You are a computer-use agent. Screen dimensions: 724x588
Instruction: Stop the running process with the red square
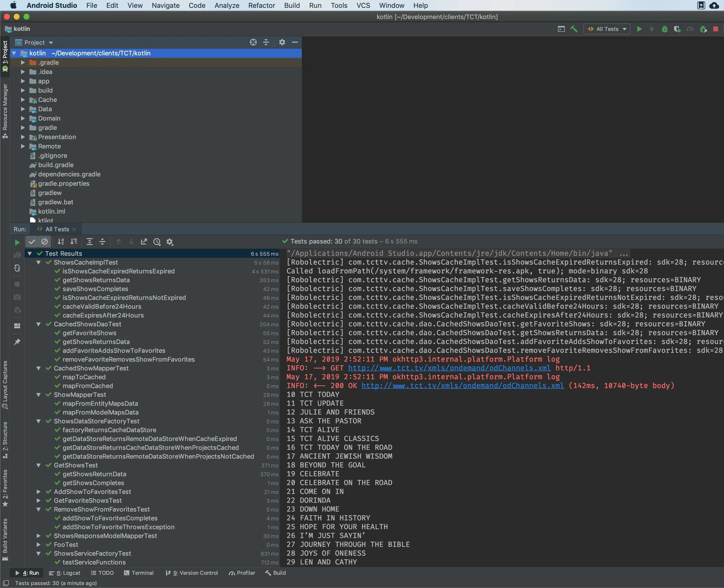click(715, 29)
